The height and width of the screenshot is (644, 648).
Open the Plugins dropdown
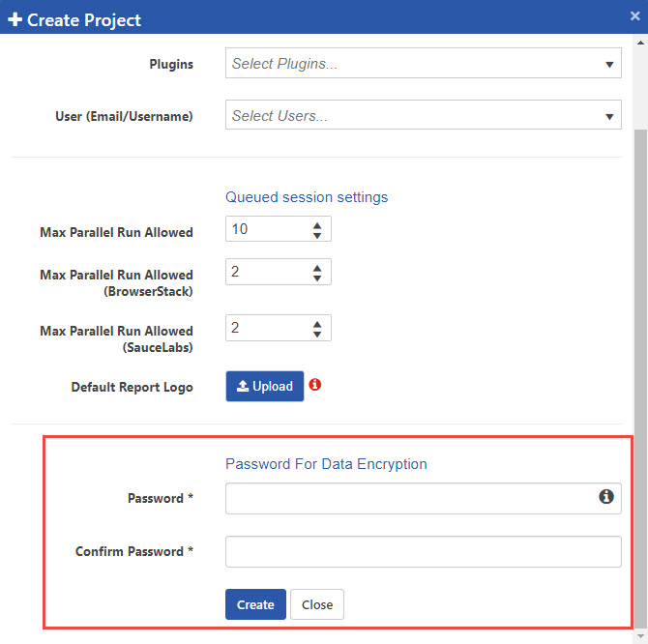[423, 65]
